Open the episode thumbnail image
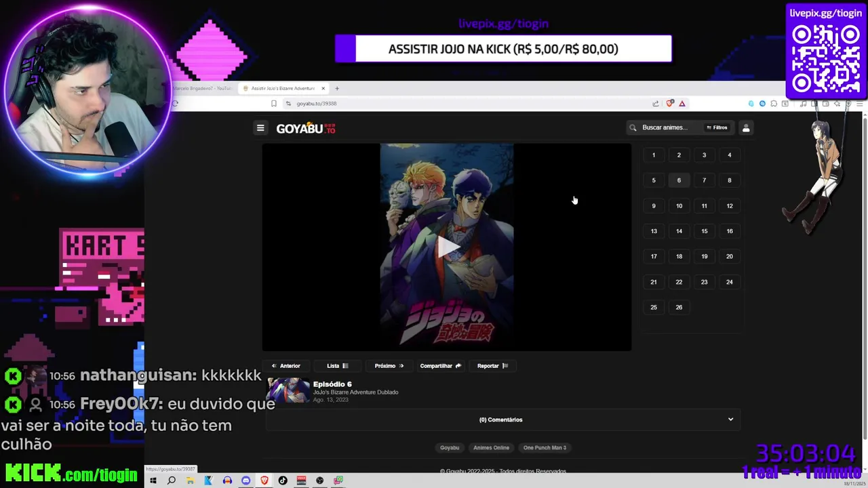 (x=288, y=391)
